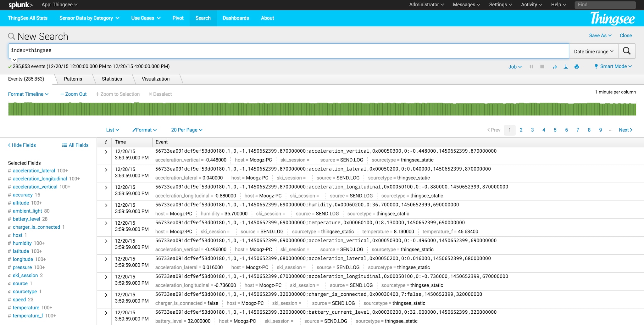The height and width of the screenshot is (325, 644).
Task: Open All Fields dialog
Action: [75, 145]
